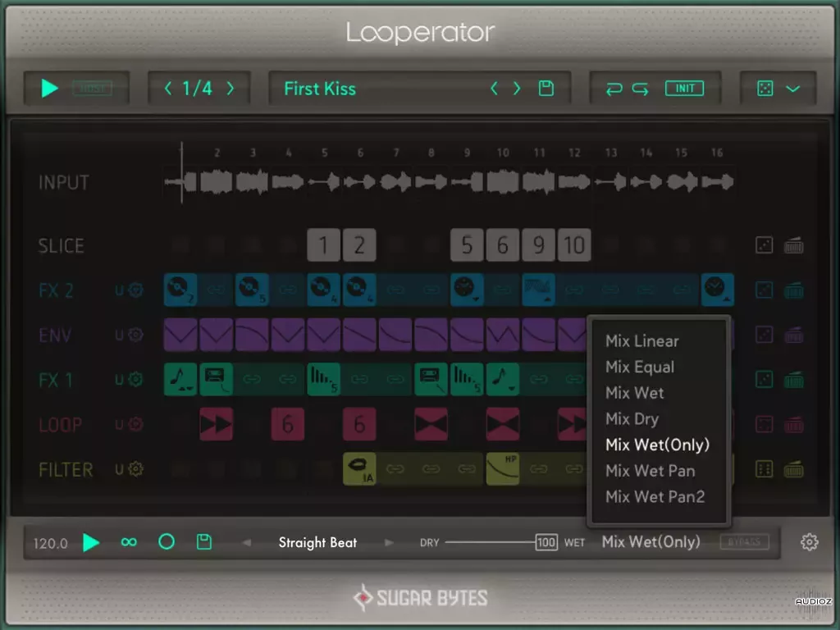Open the FX 2 track settings gear

pos(137,290)
